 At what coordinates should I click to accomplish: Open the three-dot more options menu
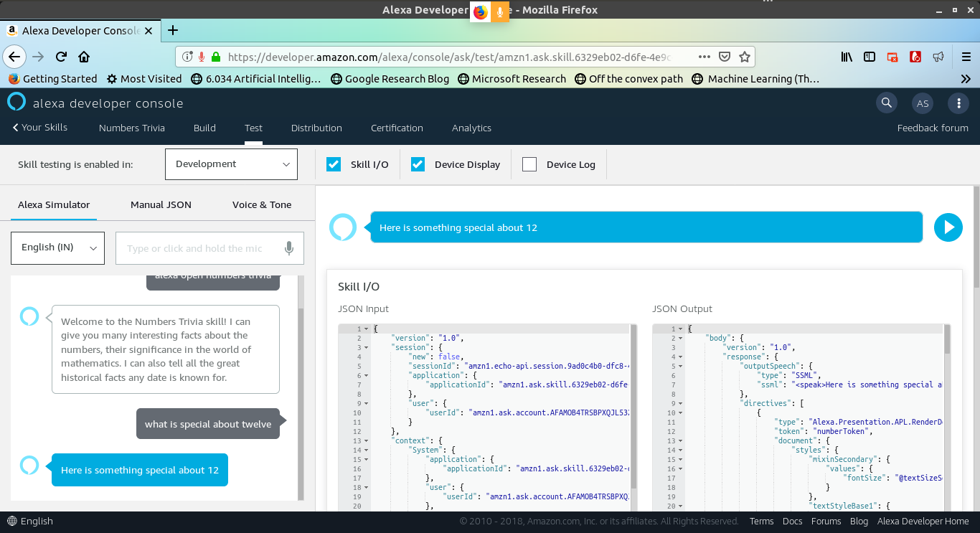click(x=958, y=103)
